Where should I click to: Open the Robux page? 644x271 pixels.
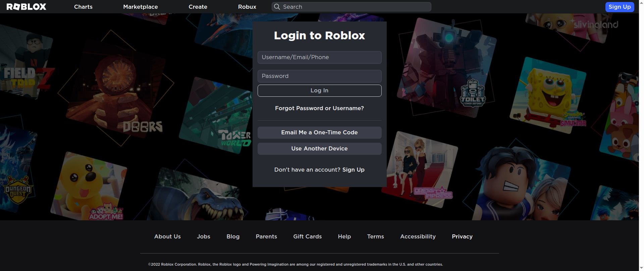[247, 7]
